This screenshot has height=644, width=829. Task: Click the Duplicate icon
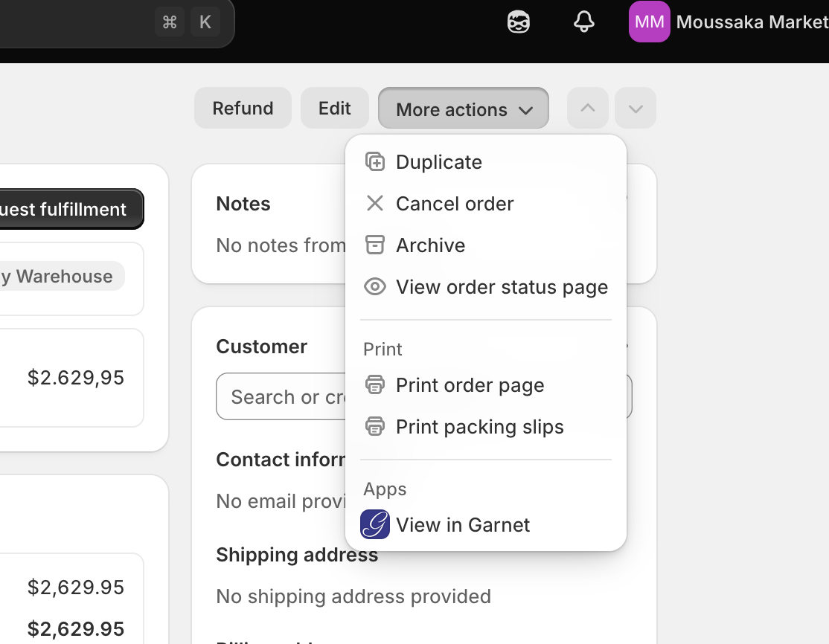(x=375, y=161)
